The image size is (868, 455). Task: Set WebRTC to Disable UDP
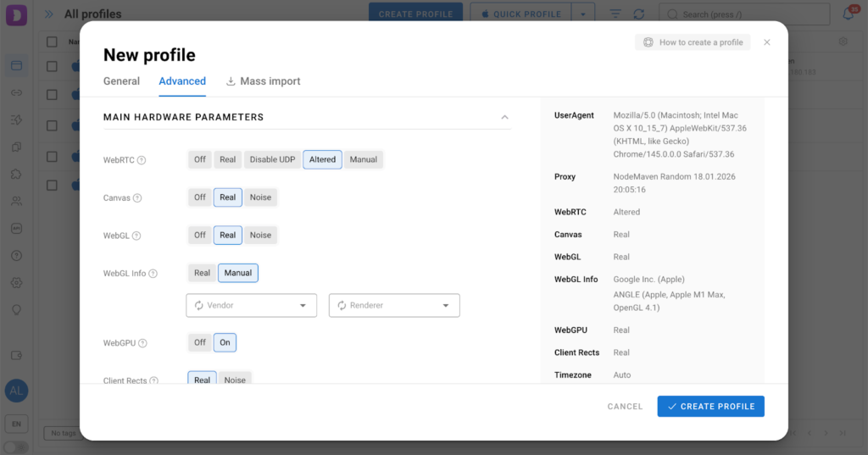(x=272, y=159)
